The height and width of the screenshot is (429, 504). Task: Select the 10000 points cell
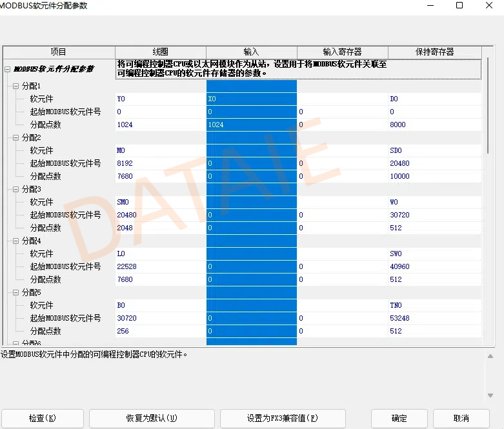(x=435, y=176)
